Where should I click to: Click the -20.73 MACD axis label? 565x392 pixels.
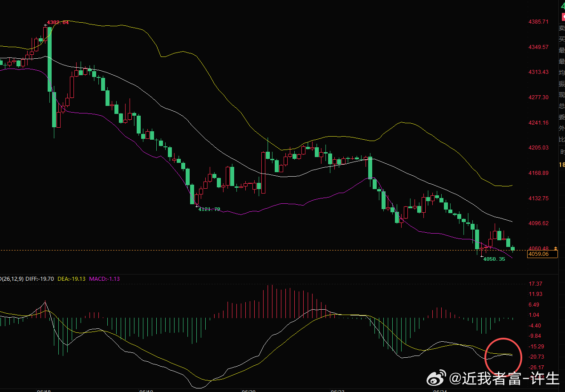click(536, 356)
